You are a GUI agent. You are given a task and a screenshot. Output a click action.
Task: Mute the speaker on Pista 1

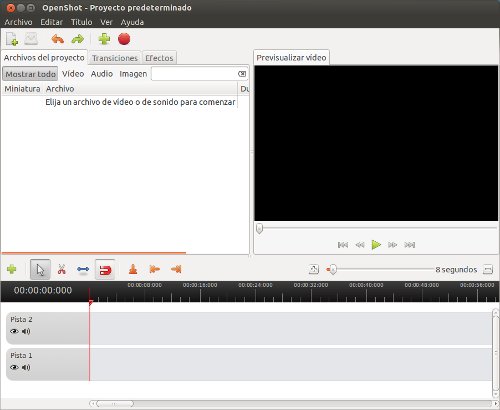[x=26, y=367]
